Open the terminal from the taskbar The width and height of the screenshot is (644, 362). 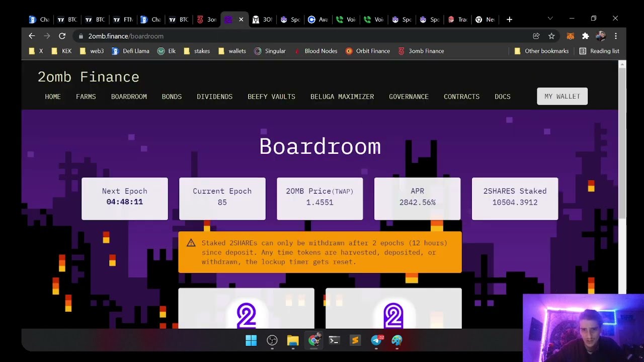pyautogui.click(x=334, y=340)
